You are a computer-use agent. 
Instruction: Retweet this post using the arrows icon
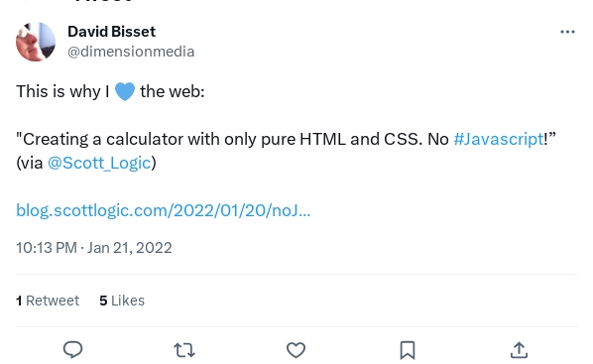184,350
